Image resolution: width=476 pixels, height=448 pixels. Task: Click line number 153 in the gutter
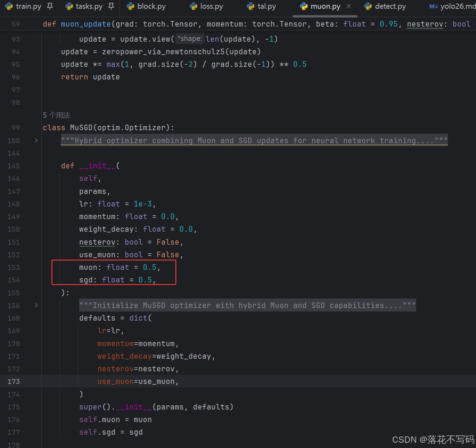click(x=14, y=267)
